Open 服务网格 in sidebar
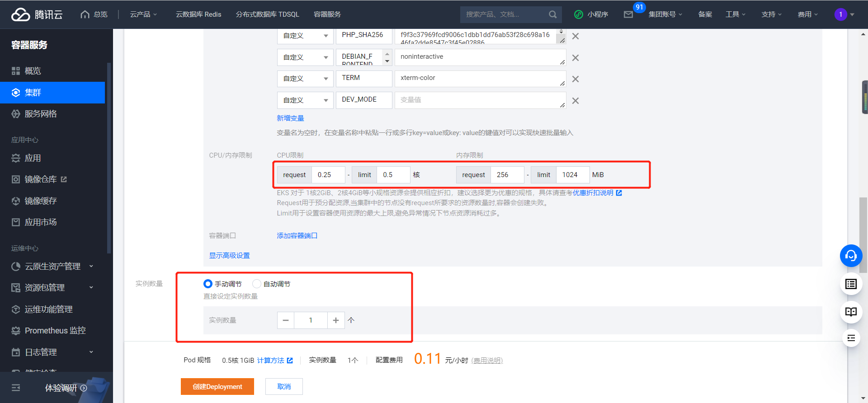The height and width of the screenshot is (403, 868). (x=52, y=114)
